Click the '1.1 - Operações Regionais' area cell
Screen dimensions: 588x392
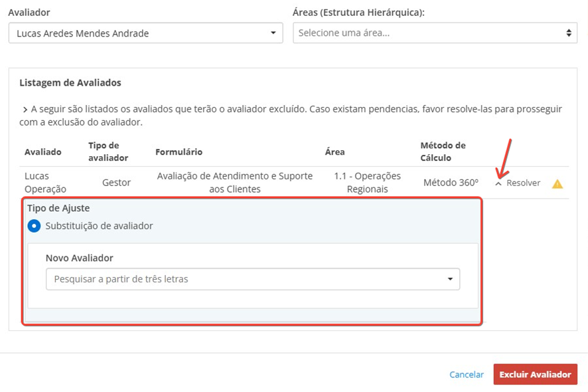coord(367,183)
